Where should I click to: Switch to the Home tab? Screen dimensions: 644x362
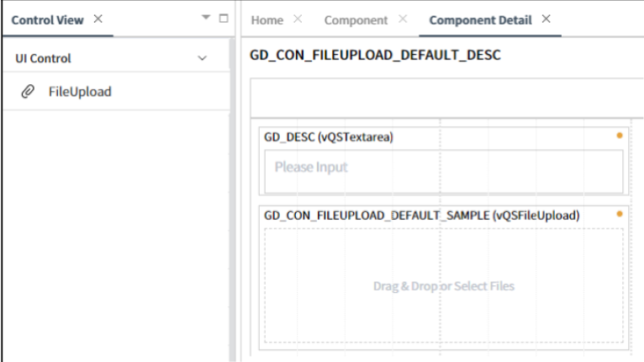click(267, 20)
